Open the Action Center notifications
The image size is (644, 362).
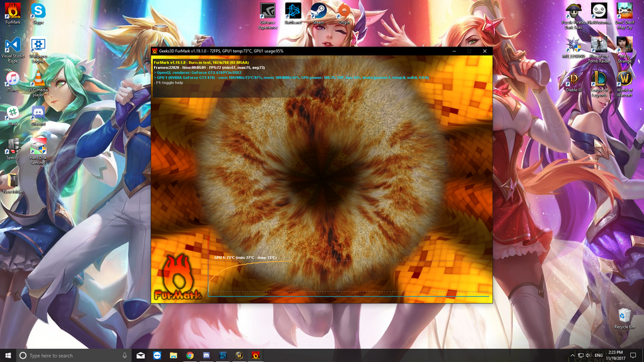point(633,356)
